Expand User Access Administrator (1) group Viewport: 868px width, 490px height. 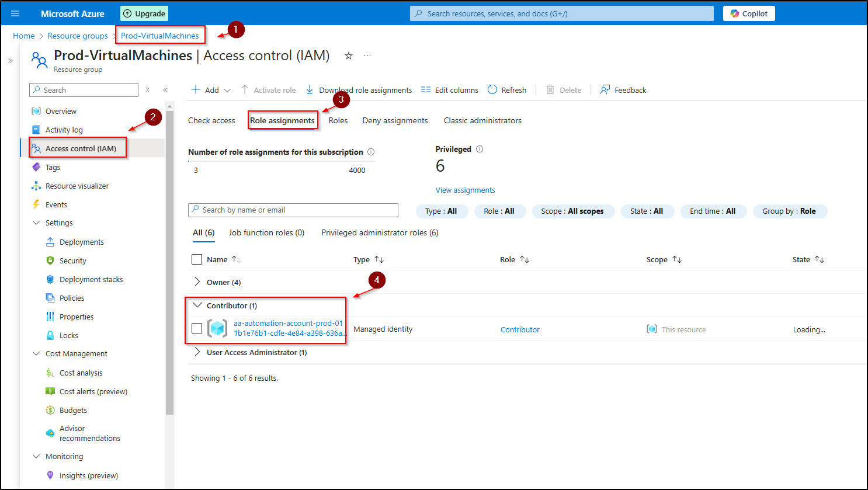[197, 352]
